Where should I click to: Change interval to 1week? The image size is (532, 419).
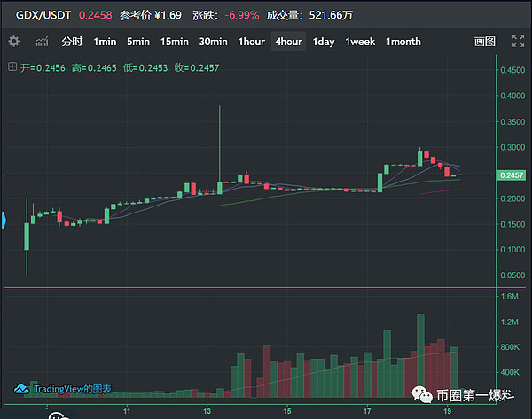pyautogui.click(x=360, y=42)
